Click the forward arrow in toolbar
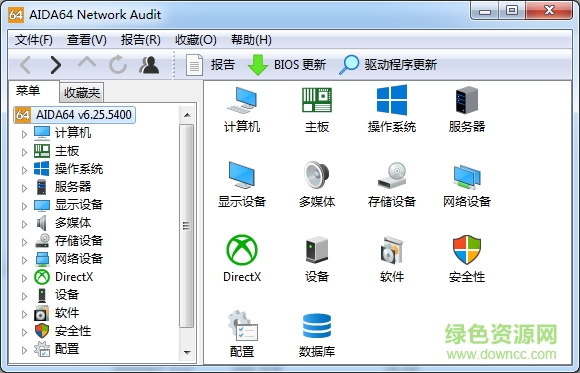 tap(55, 65)
